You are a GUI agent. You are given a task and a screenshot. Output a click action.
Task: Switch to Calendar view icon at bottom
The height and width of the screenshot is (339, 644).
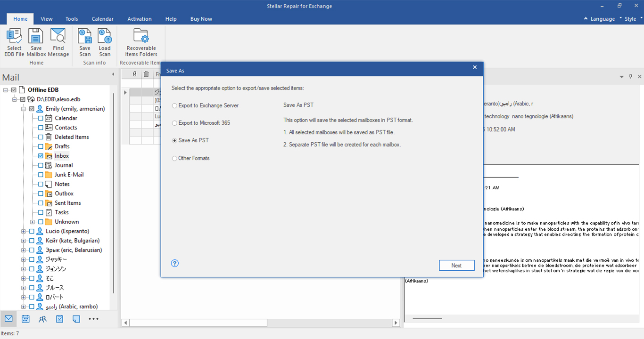25,319
